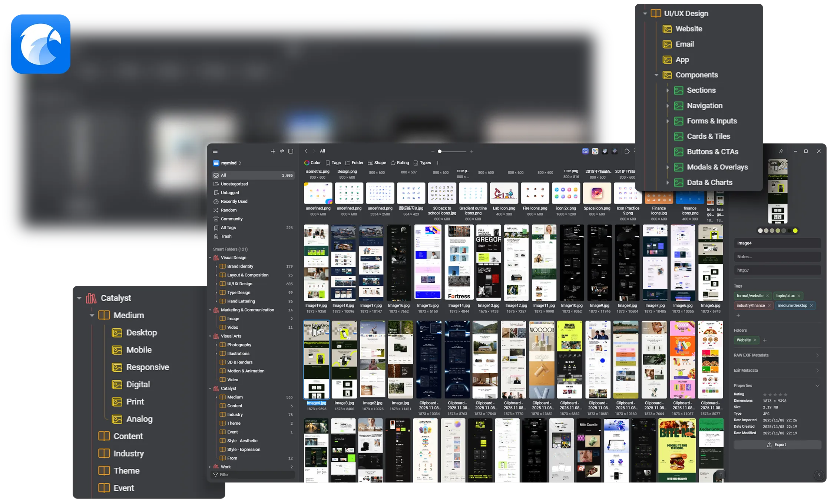Click the scroll-to-top arrow button
Viewport: 834px width, 504px height.
coord(721,474)
